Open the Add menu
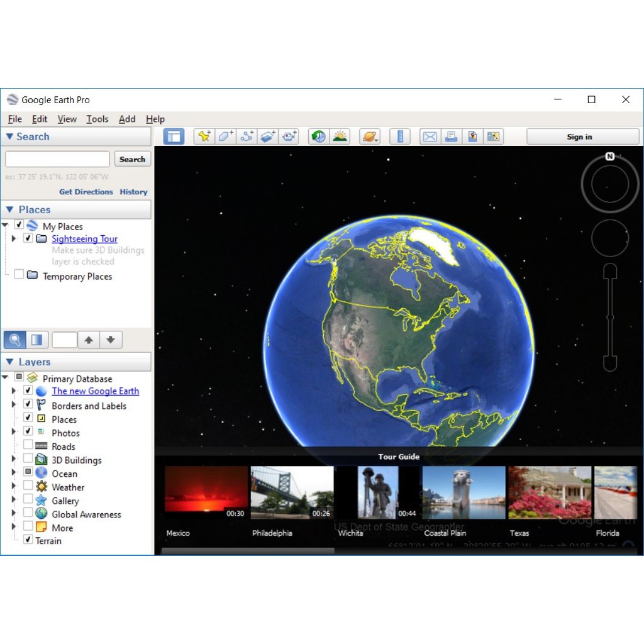 point(127,119)
